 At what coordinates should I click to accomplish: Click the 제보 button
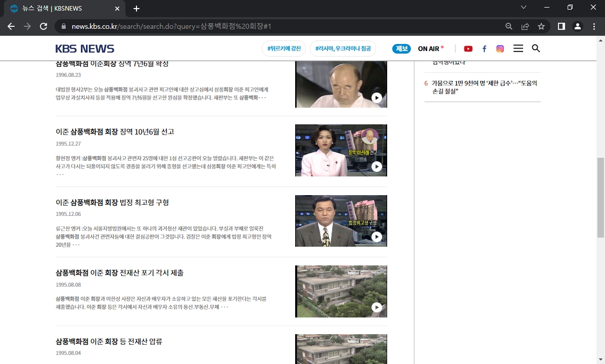click(401, 49)
